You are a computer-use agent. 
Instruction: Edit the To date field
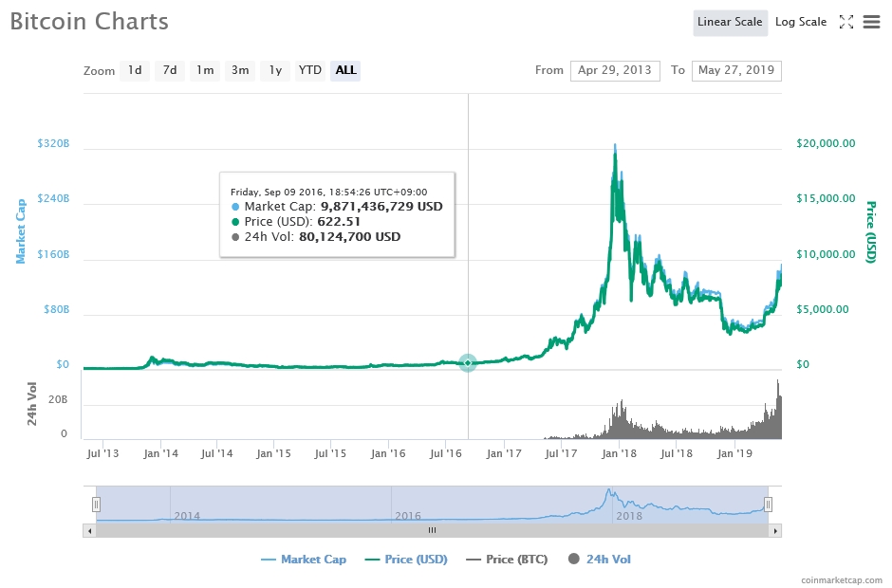point(736,70)
